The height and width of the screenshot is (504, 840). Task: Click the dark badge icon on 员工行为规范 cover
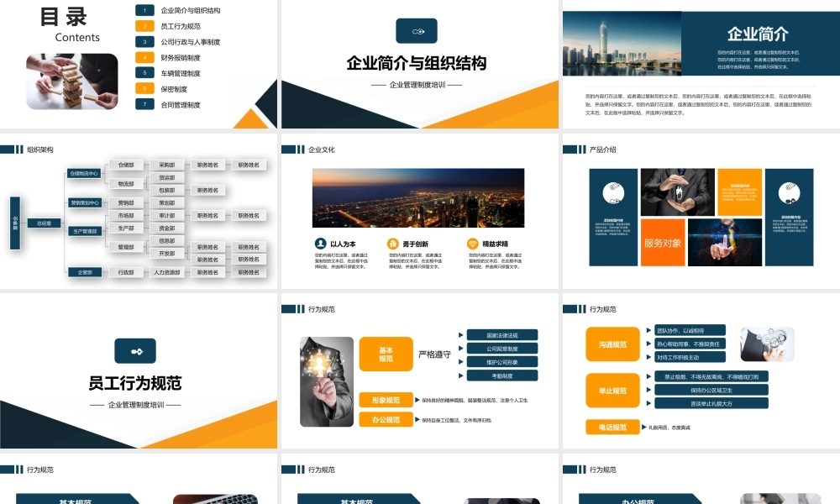click(x=137, y=350)
